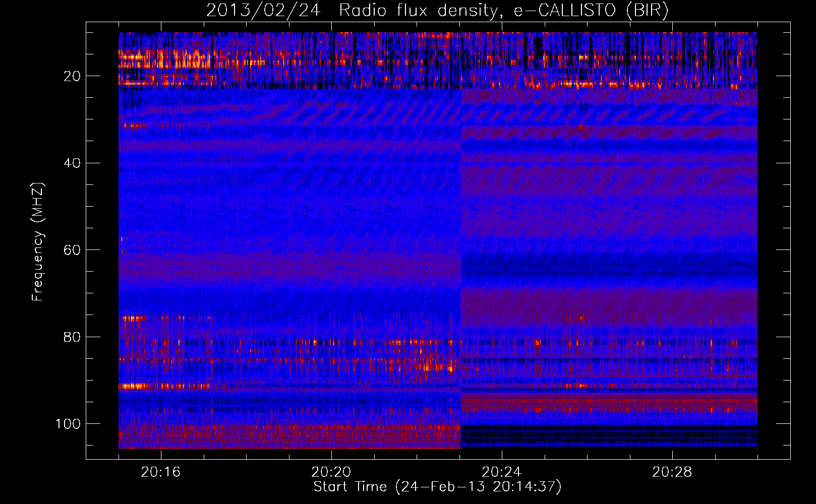Click the "Frequency (MHZ)" axis label
The image size is (816, 504).
[x=38, y=241]
